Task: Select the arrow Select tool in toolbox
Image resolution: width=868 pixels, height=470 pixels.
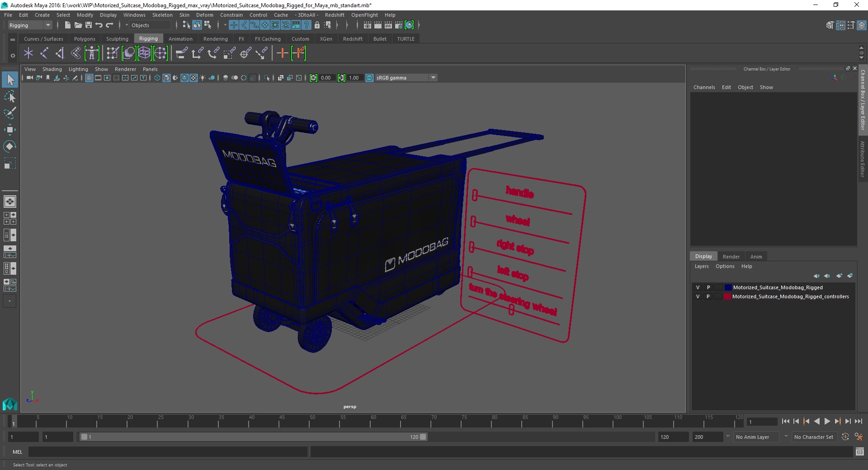Action: pos(10,80)
